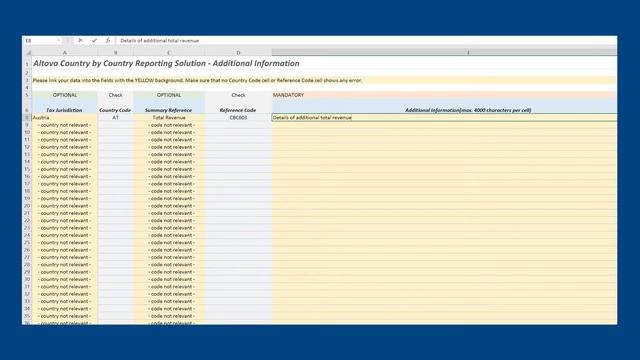Open the Insert Function fx icon
This screenshot has width=640, height=360.
point(108,40)
